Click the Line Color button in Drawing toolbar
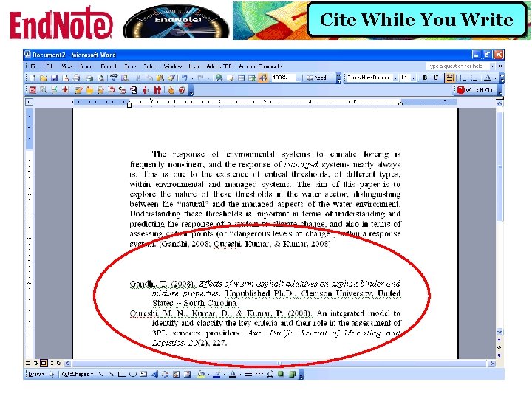The height and width of the screenshot is (399, 532). pyautogui.click(x=217, y=374)
